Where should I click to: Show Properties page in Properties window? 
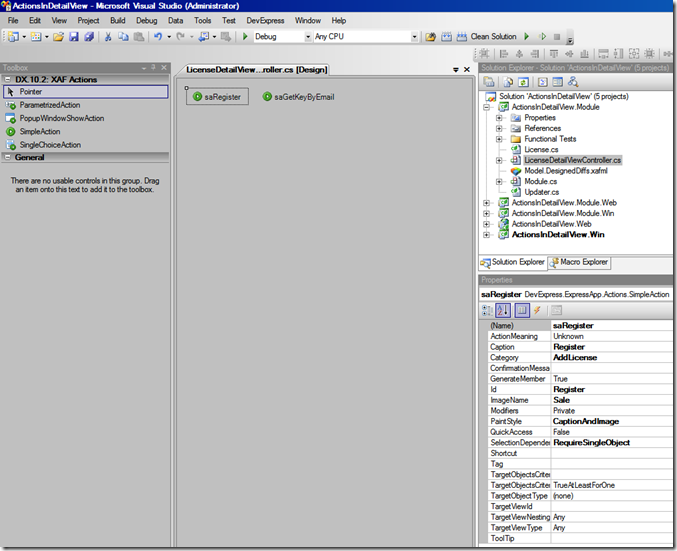(x=522, y=310)
